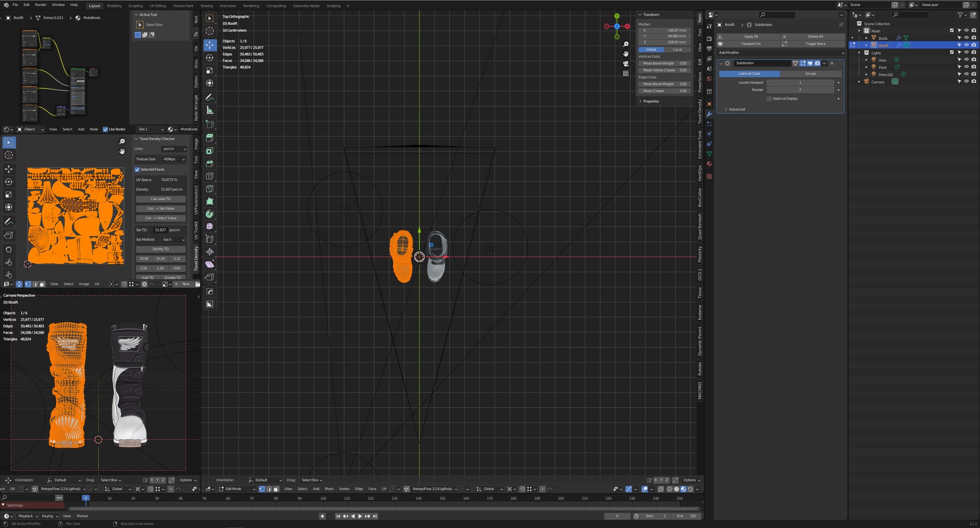Switch to the Sculpting workspace tab
980x528 pixels.
pos(135,6)
